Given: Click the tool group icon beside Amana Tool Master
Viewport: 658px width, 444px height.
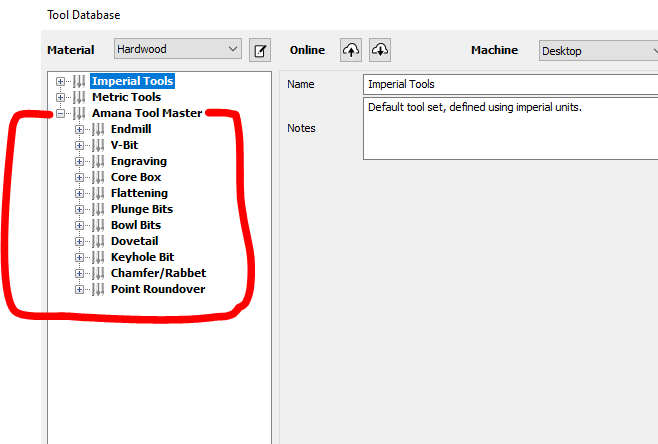Looking at the screenshot, I should click(79, 113).
